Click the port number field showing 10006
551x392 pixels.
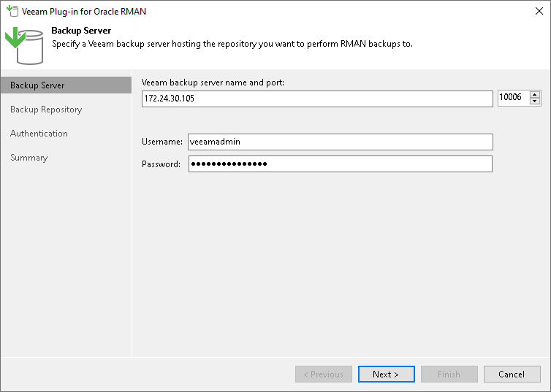[514, 97]
